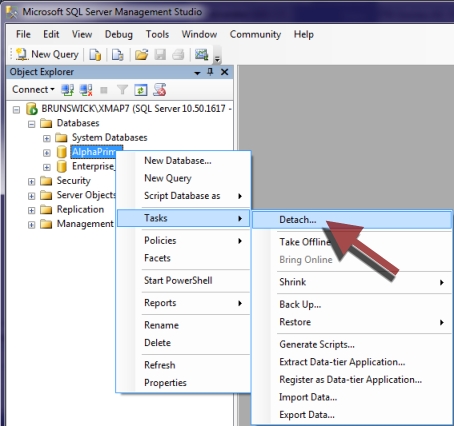Viewport: 454px width, 426px height.
Task: Choose Start PowerShell menu item
Action: [183, 280]
